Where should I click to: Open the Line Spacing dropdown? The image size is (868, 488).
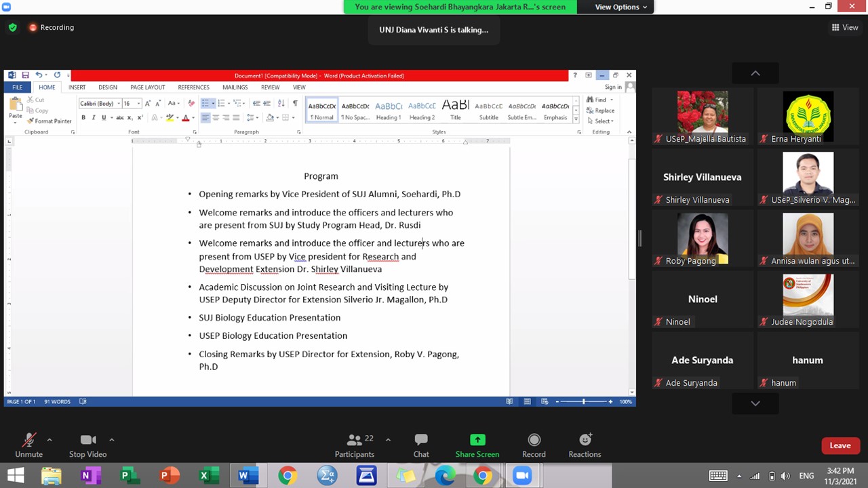(x=251, y=118)
